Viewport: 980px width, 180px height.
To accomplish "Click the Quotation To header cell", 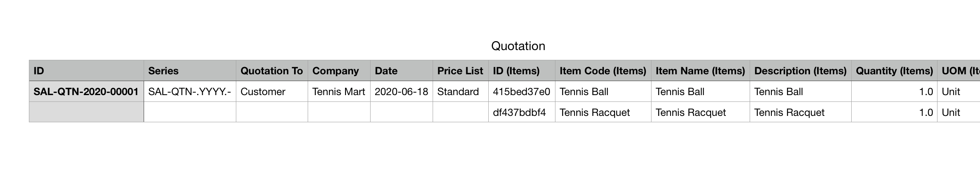I will pos(272,71).
